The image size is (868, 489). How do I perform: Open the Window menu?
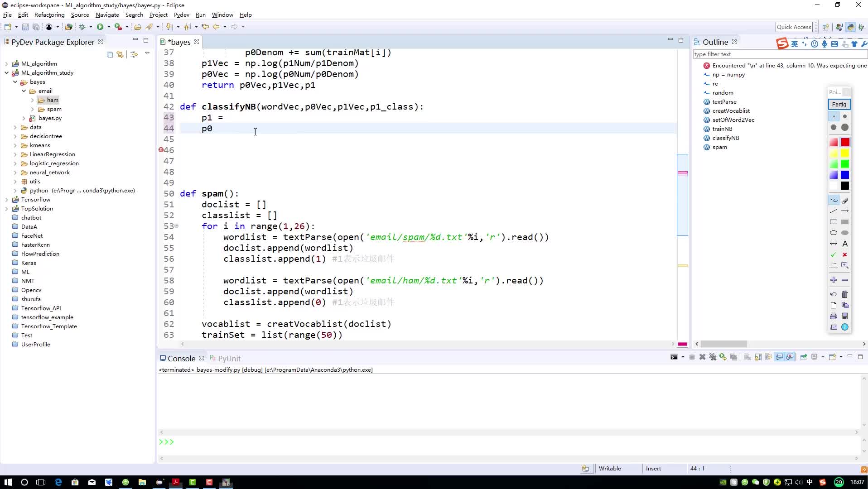(222, 15)
